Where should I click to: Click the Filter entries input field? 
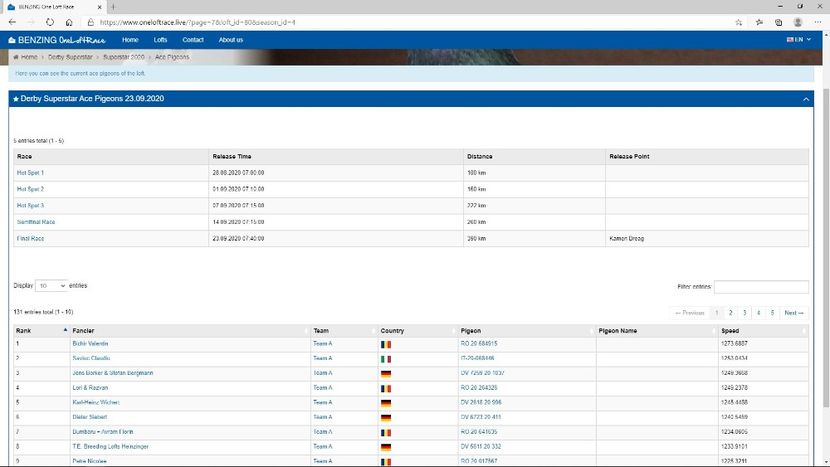pyautogui.click(x=761, y=287)
